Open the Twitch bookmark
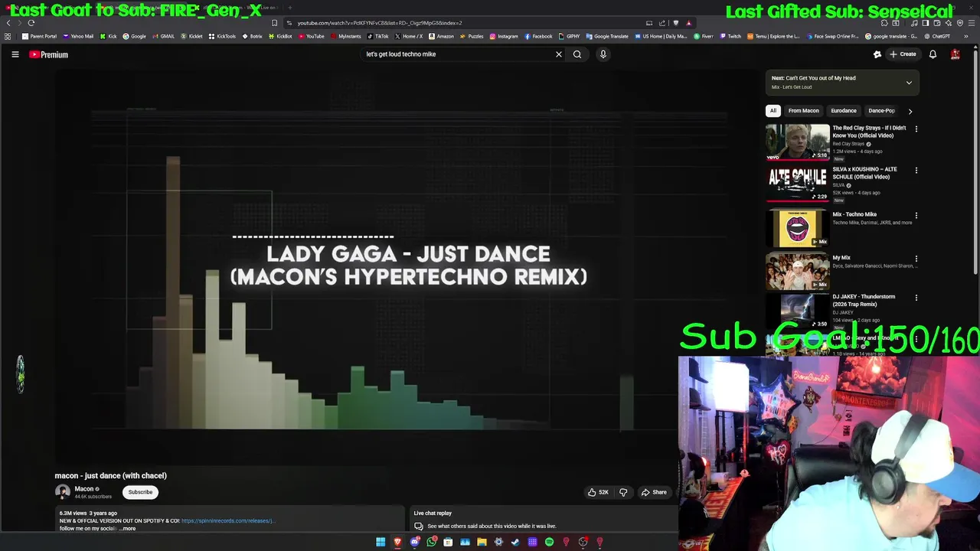Image resolution: width=980 pixels, height=551 pixels. tap(730, 36)
